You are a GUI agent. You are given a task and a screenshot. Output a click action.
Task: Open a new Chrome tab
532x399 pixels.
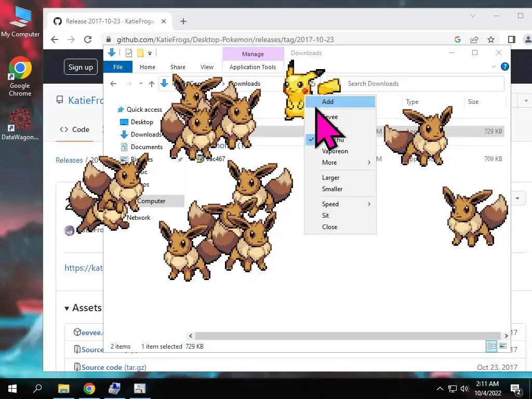click(x=183, y=21)
